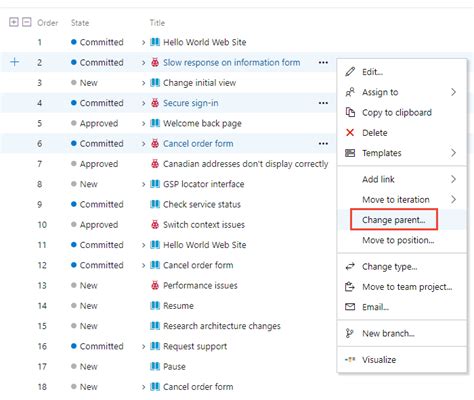Expand all rows with the plus-box icon

click(x=13, y=22)
